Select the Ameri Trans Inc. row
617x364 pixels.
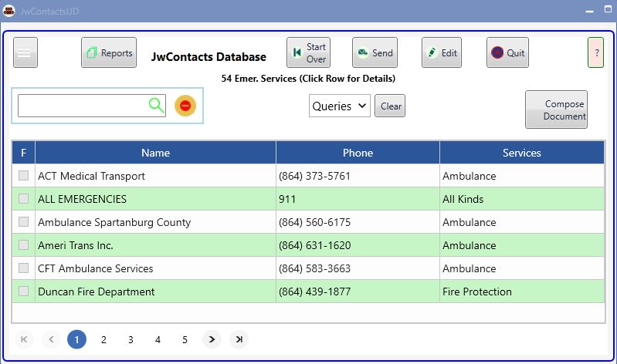click(308, 245)
